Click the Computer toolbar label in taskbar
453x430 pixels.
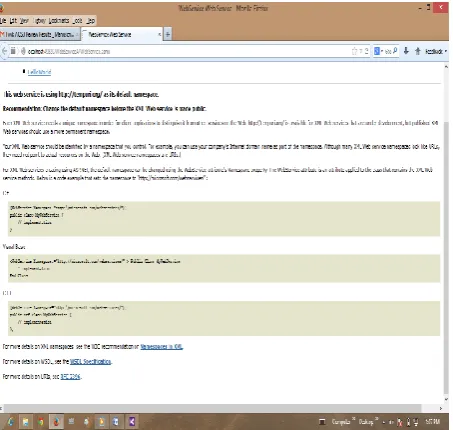click(x=341, y=422)
